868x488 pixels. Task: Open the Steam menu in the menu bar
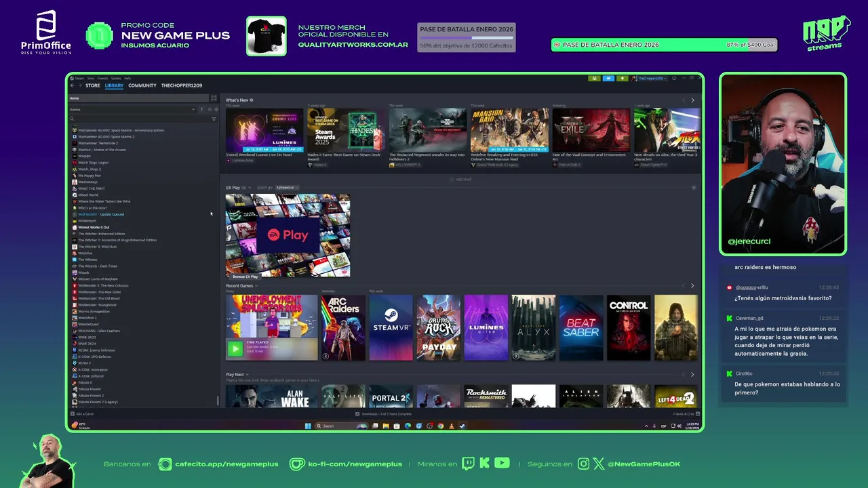pyautogui.click(x=79, y=78)
